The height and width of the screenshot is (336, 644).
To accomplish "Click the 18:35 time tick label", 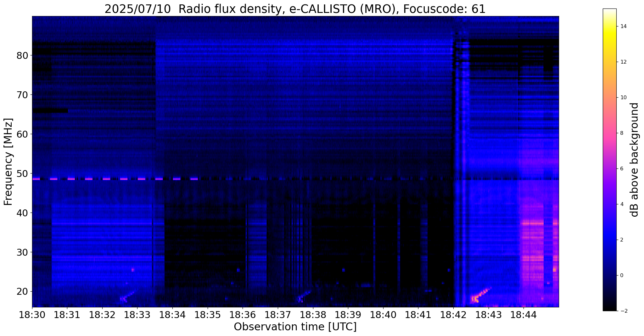I will 208,315.
